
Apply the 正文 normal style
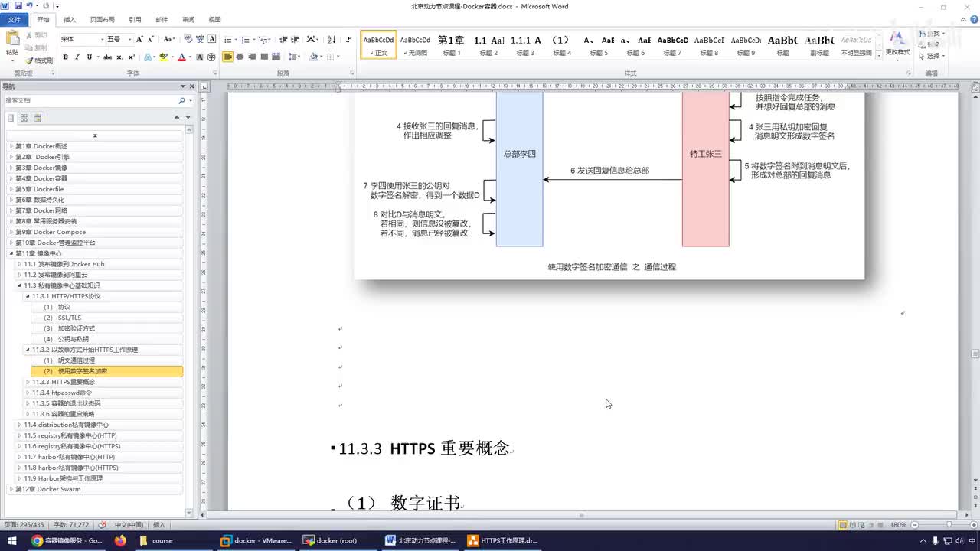(378, 45)
